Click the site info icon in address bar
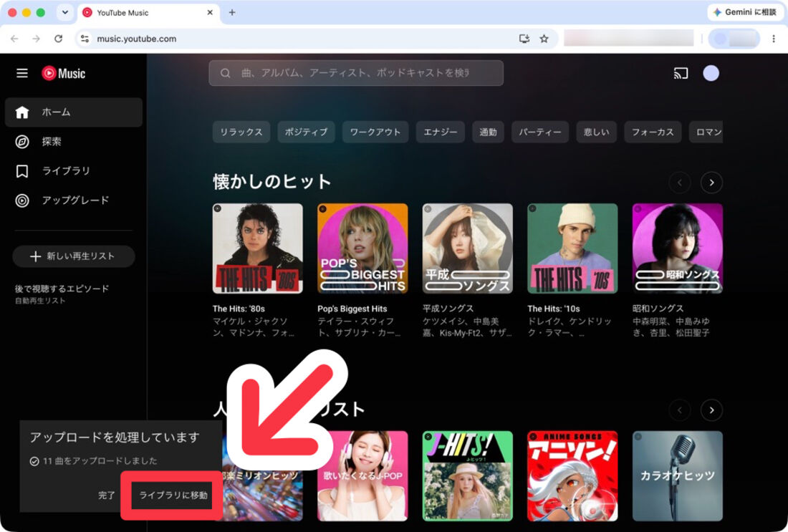 (x=85, y=39)
